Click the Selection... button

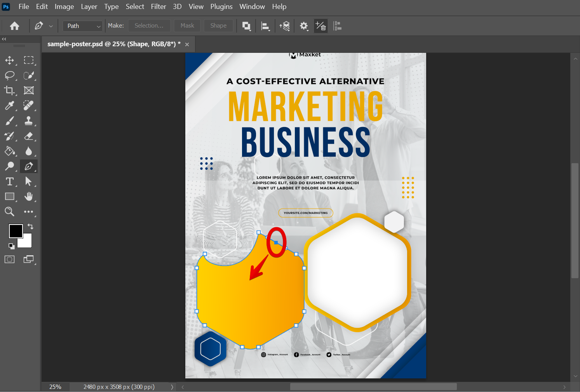pyautogui.click(x=149, y=26)
